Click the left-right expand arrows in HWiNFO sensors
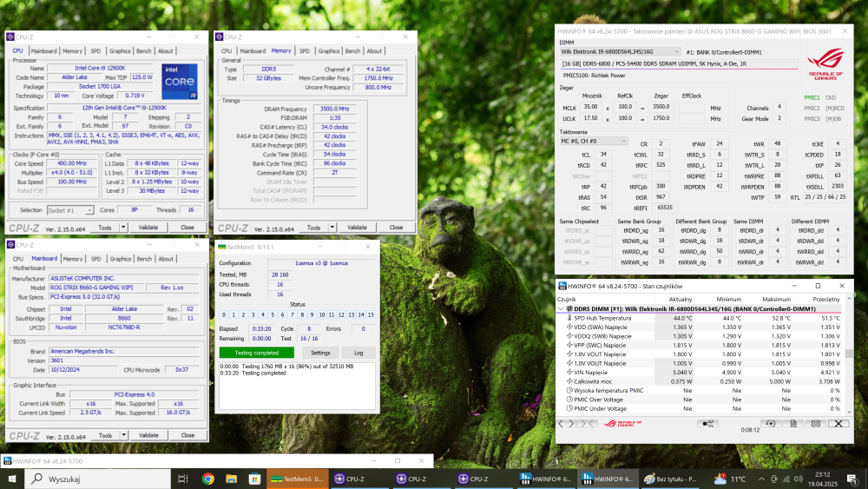This screenshot has height=489, width=868. 568,423
